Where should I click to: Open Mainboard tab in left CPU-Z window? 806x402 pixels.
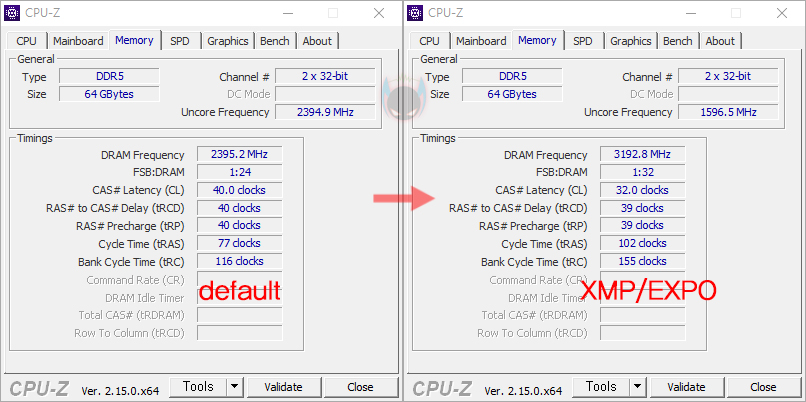tap(78, 41)
